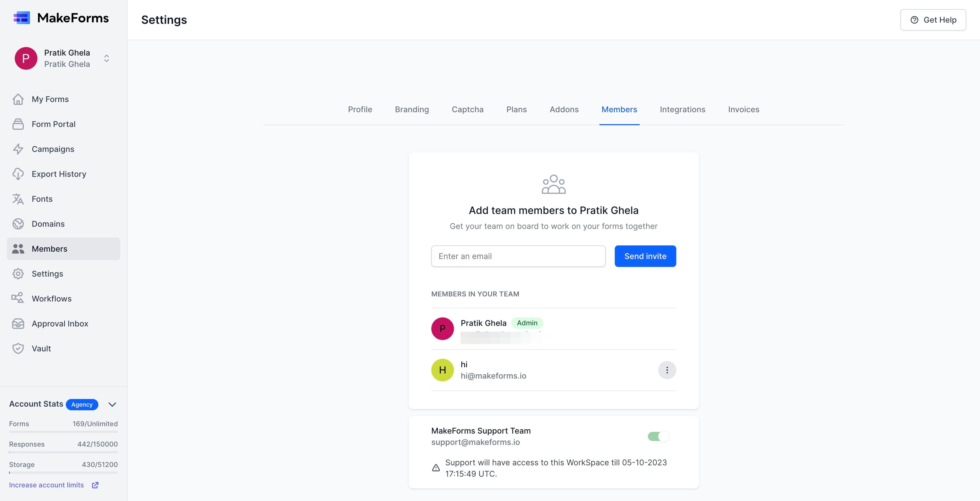This screenshot has height=501, width=980.
Task: Switch to the Integrations tab
Action: coord(683,109)
